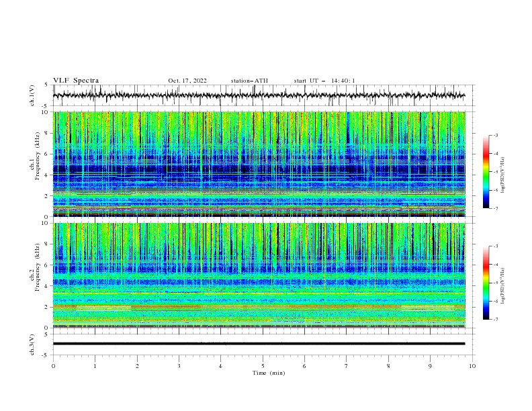Click the ch.1 waveform trace
This screenshot has height=411, width=532.
click(259, 95)
